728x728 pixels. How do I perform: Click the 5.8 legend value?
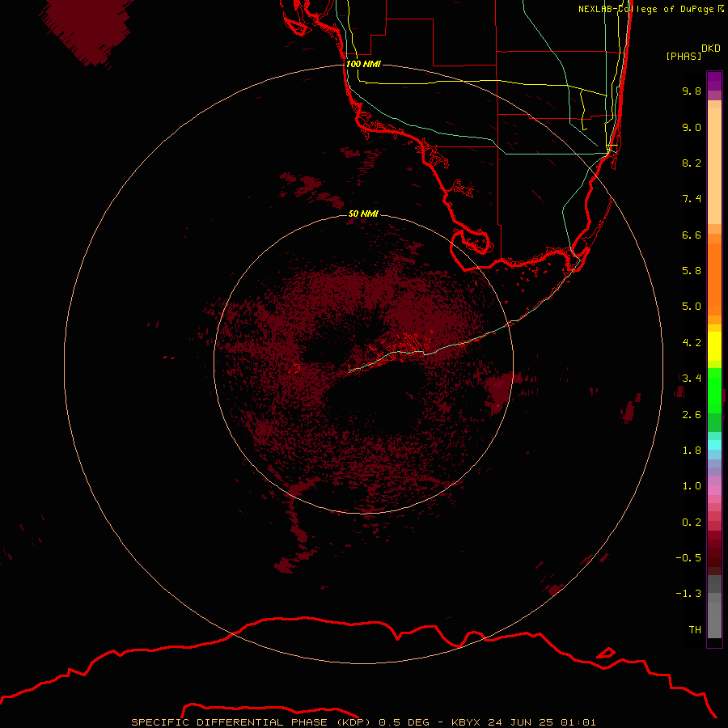click(692, 271)
